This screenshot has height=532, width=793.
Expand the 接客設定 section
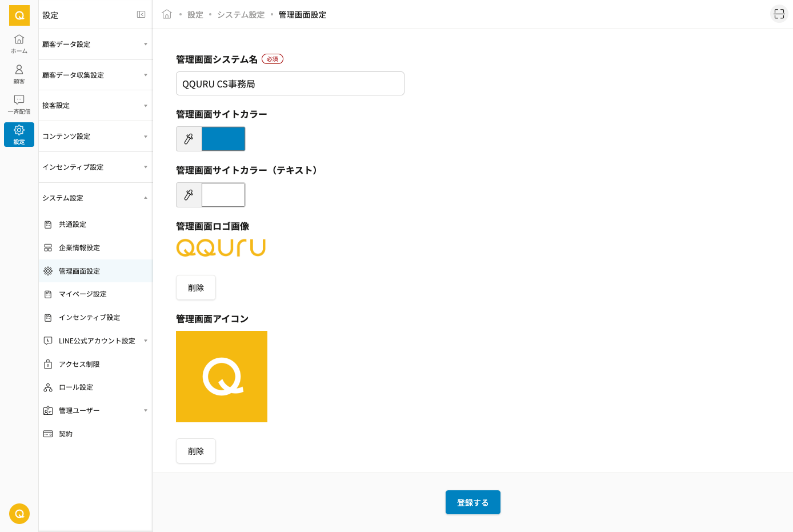[x=95, y=106]
